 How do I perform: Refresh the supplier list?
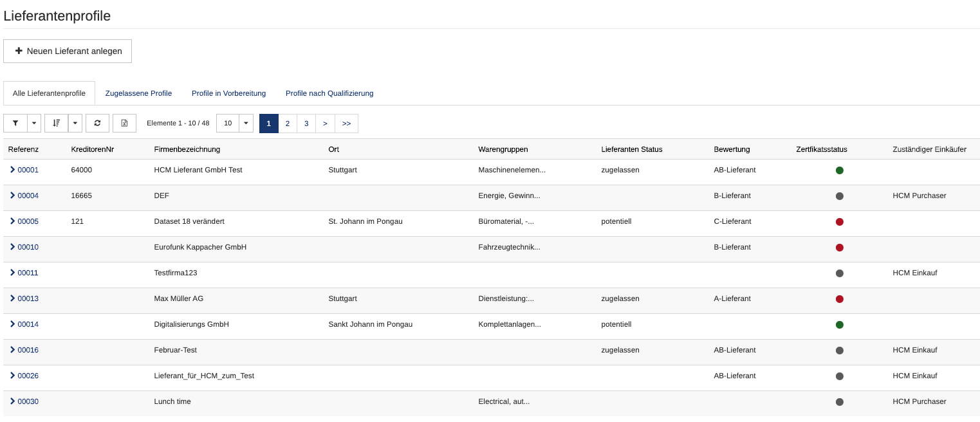(97, 123)
